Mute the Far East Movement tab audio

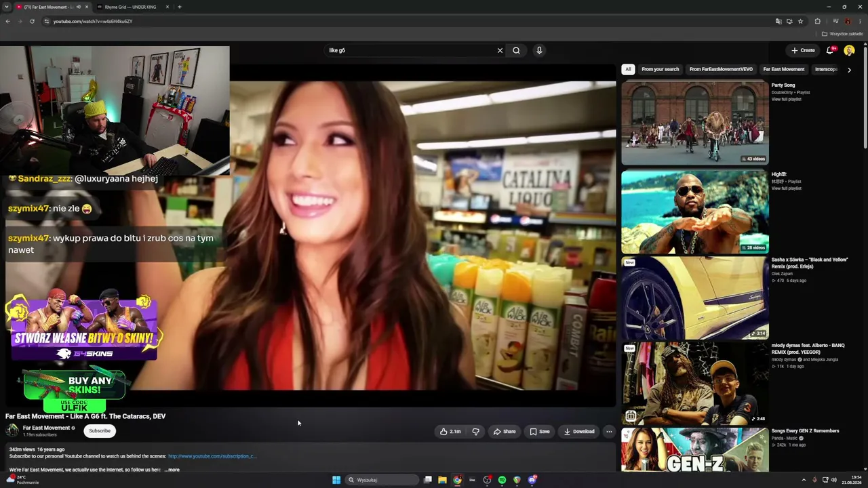pyautogui.click(x=79, y=7)
